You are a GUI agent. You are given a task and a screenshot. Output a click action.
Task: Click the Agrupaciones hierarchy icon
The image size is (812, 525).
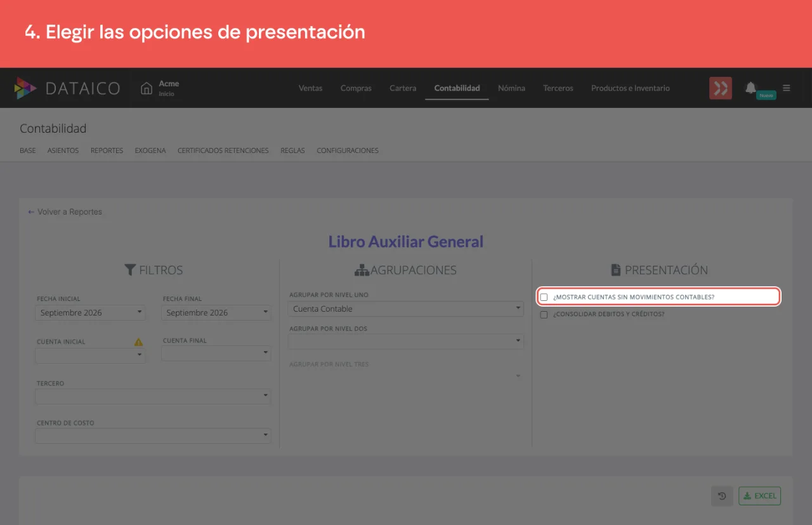[362, 270]
